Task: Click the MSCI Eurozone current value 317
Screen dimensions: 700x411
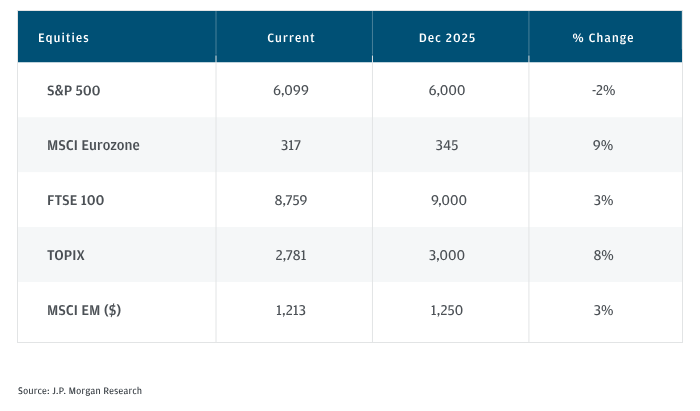Action: [291, 145]
